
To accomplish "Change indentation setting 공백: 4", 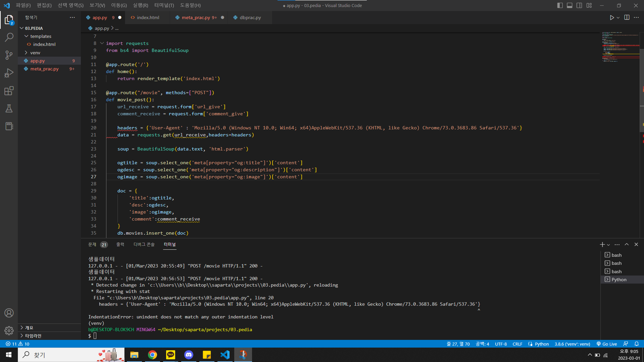I will click(482, 344).
